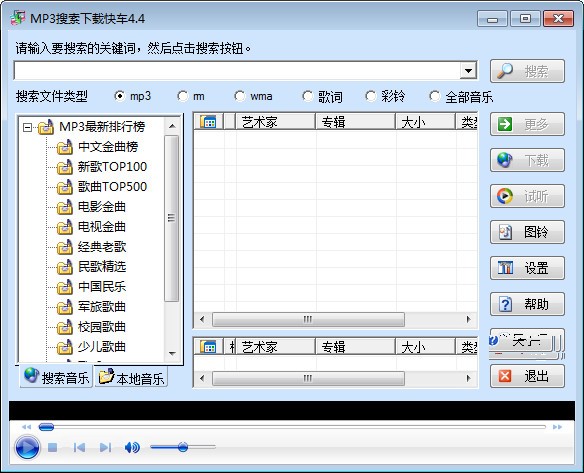Click the 军旅歌曲 folder icon
The height and width of the screenshot is (473, 584).
[x=65, y=307]
